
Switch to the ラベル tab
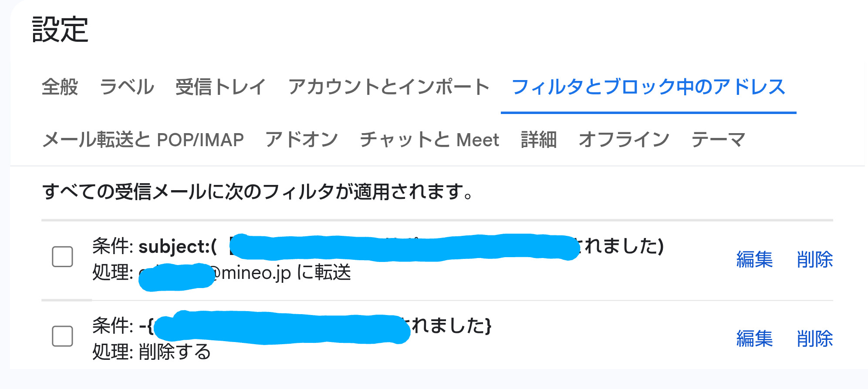[x=127, y=87]
